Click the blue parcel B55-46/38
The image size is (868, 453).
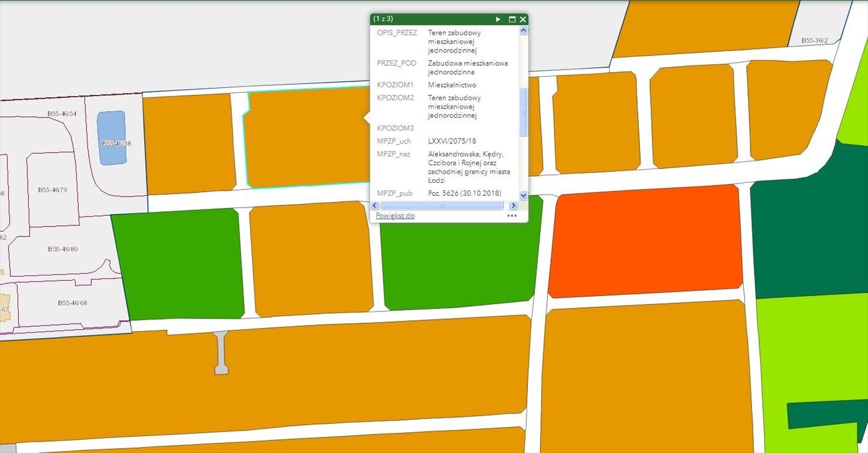(112, 137)
